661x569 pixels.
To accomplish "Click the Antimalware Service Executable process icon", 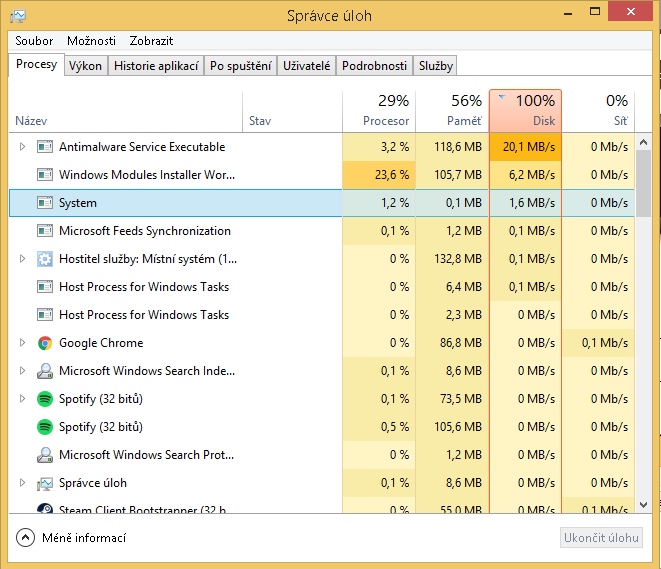I will (x=45, y=147).
